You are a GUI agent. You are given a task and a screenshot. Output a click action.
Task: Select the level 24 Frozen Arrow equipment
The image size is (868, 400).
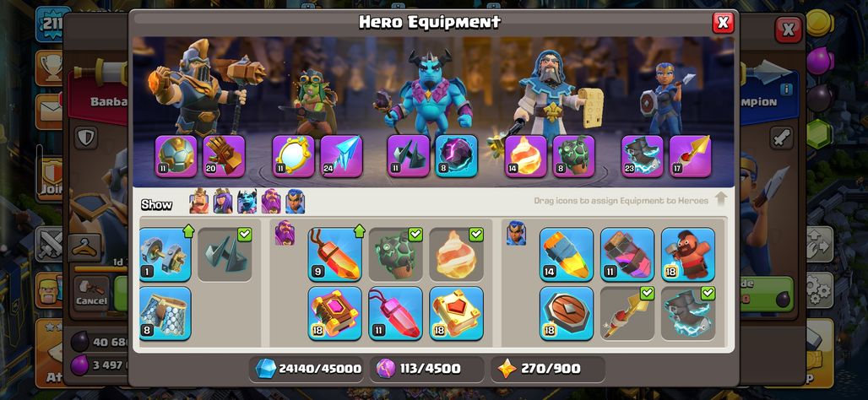[x=342, y=157]
